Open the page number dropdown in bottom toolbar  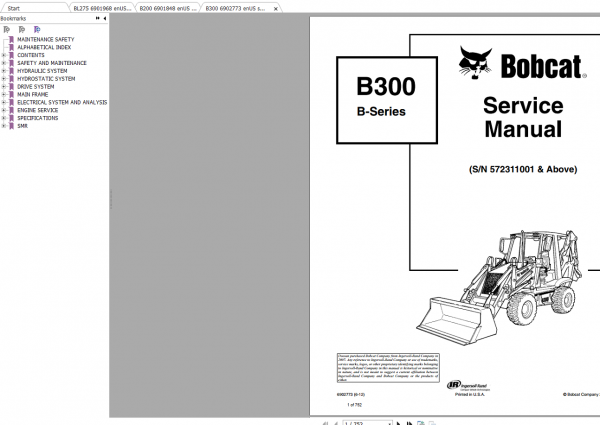pos(390,423)
